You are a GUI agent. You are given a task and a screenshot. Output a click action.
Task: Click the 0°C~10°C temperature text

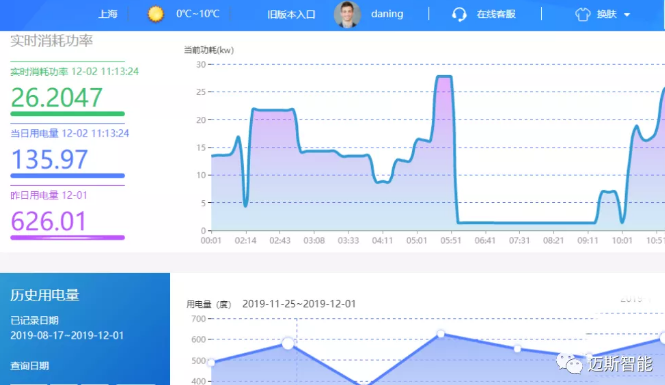pos(198,14)
